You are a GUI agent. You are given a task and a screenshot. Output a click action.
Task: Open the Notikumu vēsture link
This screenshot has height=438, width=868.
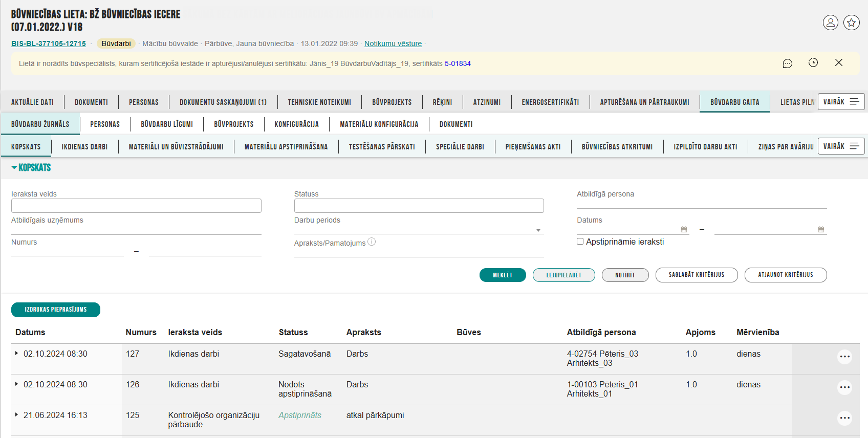(x=393, y=43)
